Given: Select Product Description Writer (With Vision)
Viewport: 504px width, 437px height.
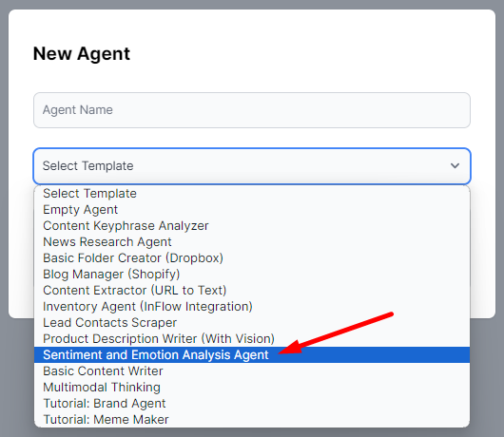Looking at the screenshot, I should (x=252, y=339).
